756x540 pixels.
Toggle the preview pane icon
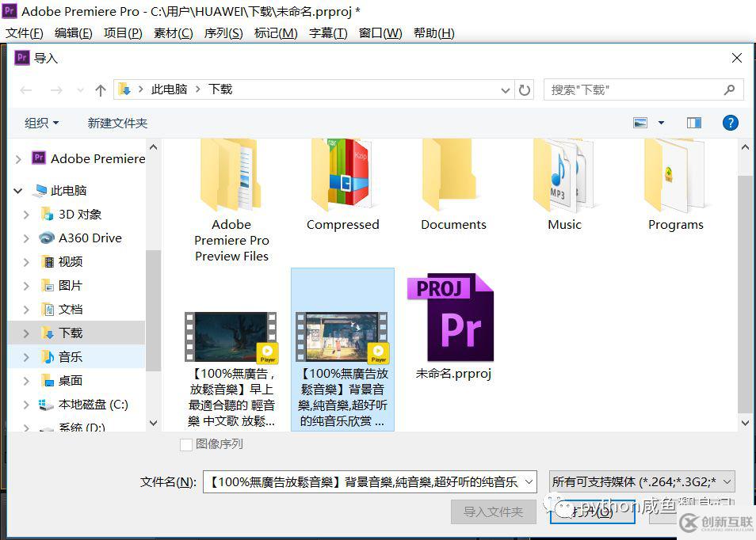tap(693, 122)
